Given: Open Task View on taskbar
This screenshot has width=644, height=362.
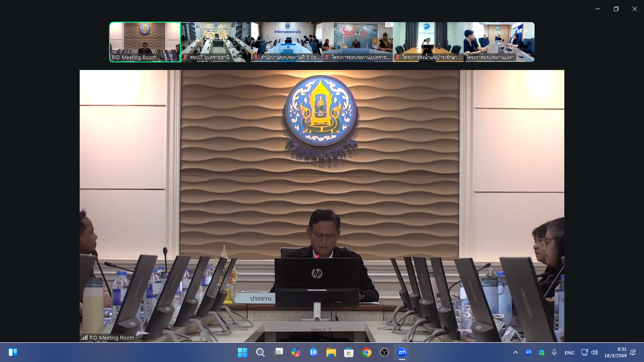Looking at the screenshot, I should coord(278,353).
